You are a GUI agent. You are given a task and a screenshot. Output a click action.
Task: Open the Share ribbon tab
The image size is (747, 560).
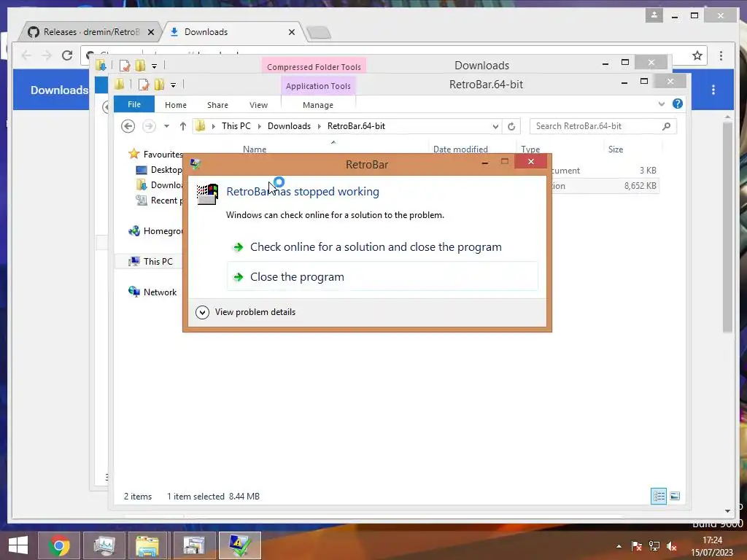tap(217, 105)
